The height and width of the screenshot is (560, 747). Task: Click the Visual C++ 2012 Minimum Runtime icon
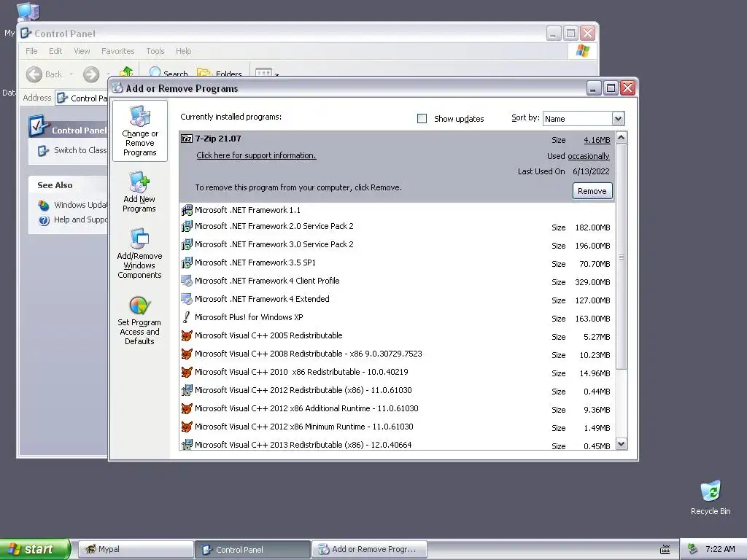click(x=187, y=427)
